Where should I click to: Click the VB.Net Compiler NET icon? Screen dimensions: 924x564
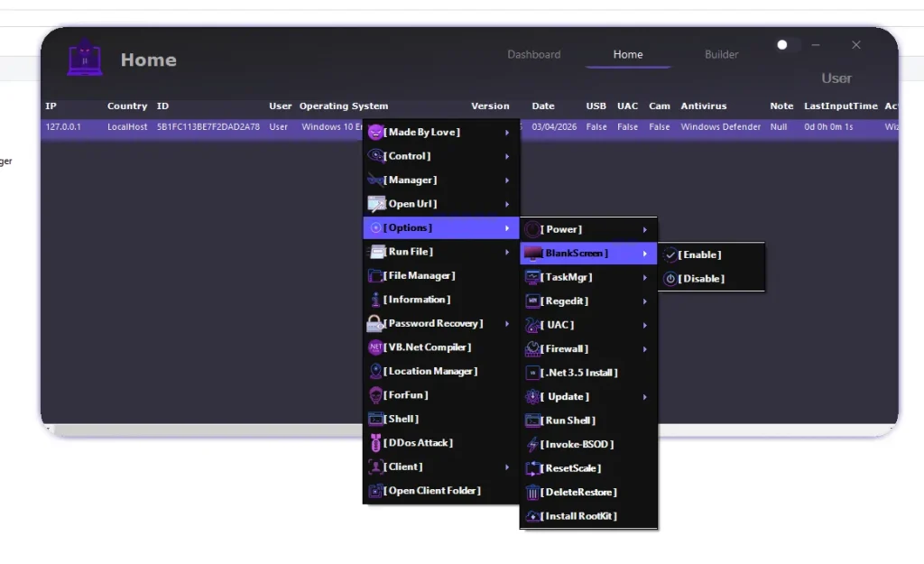pyautogui.click(x=374, y=347)
